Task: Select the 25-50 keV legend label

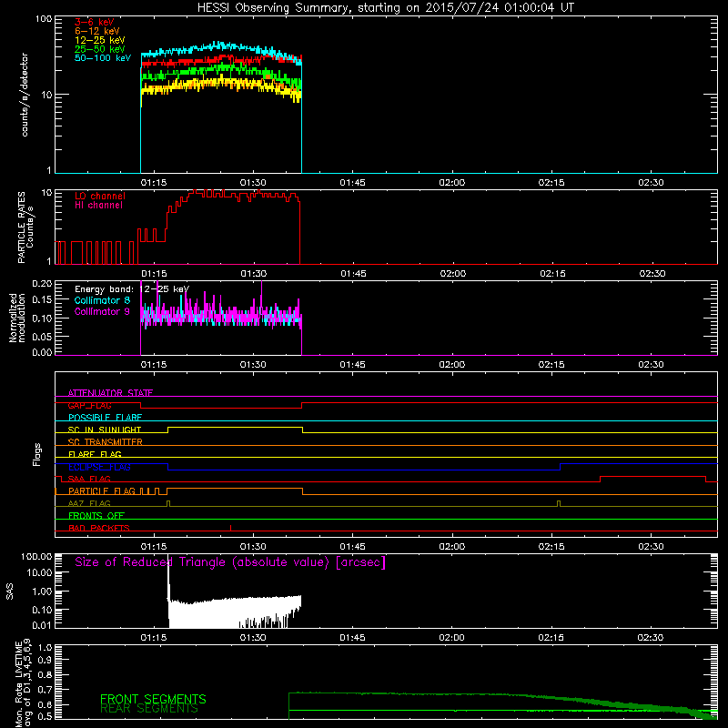Action: [x=100, y=49]
